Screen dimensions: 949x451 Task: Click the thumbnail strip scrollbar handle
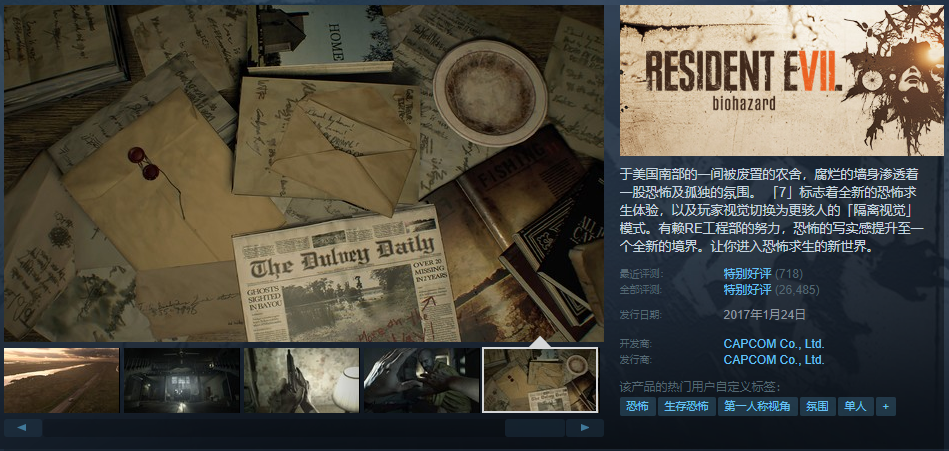[x=535, y=428]
